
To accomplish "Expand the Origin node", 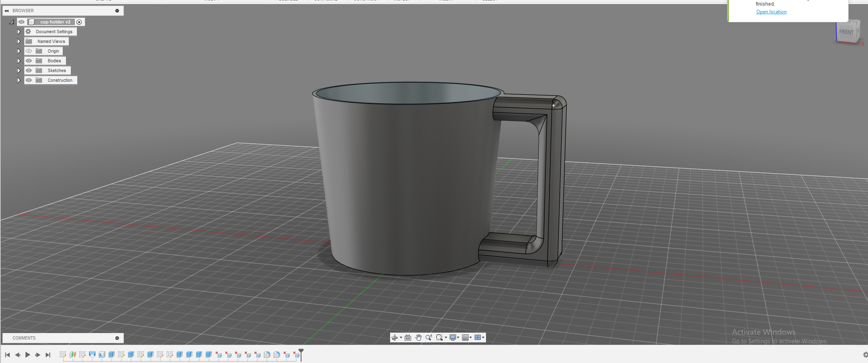I will click(19, 51).
